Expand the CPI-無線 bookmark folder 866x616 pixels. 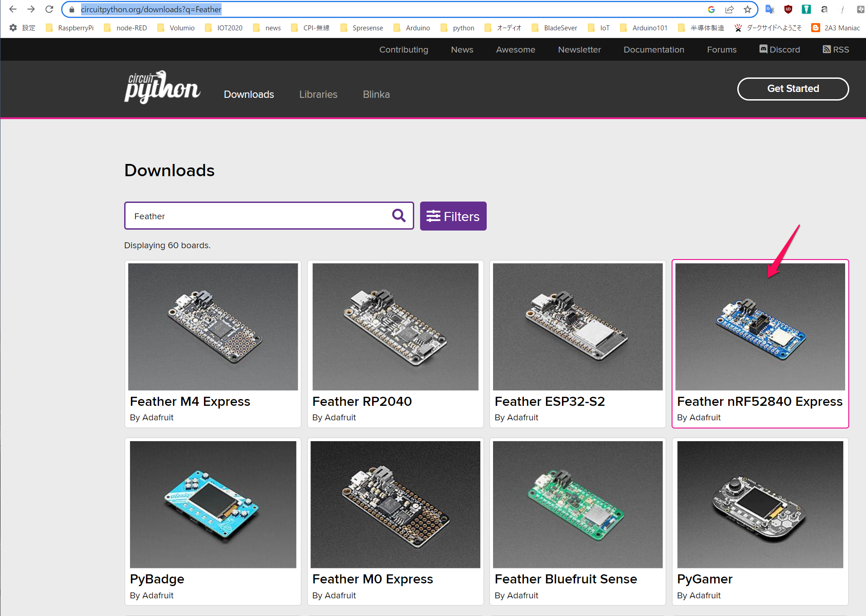coord(310,28)
